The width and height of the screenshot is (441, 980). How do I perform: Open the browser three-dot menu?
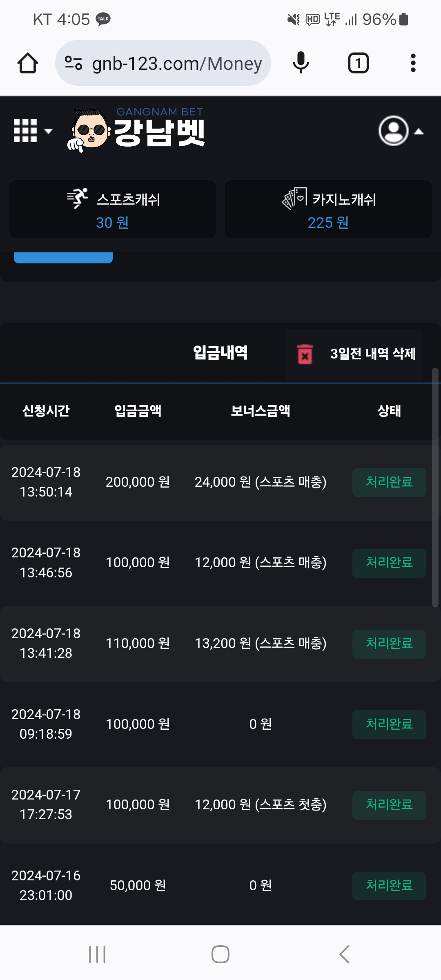(x=413, y=63)
